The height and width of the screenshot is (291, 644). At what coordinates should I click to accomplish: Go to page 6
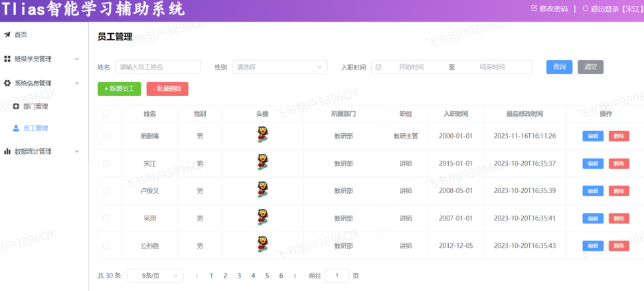pos(281,276)
